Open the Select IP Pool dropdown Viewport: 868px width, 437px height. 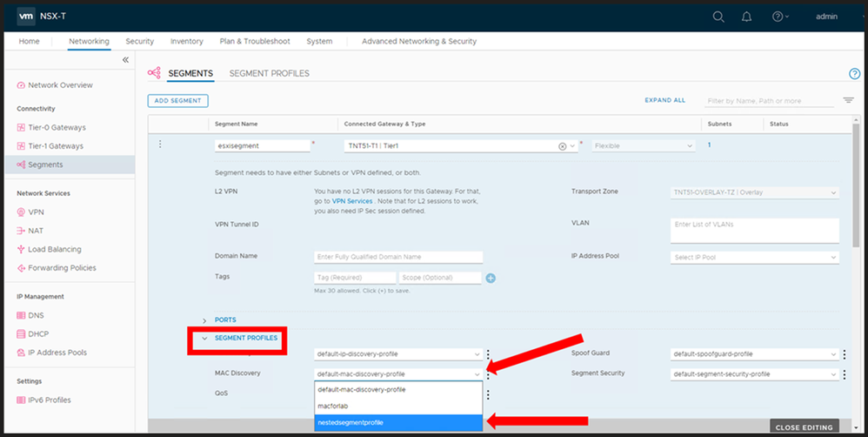point(755,258)
